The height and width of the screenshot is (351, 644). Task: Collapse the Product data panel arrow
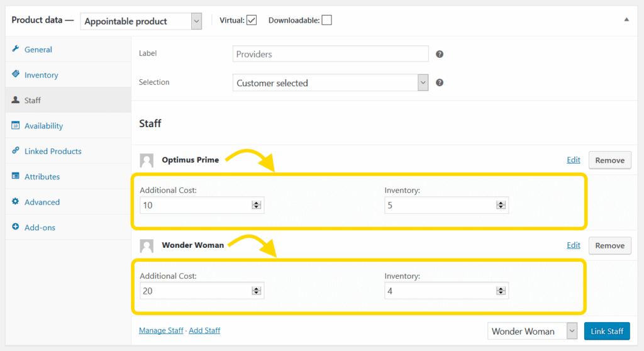[626, 19]
